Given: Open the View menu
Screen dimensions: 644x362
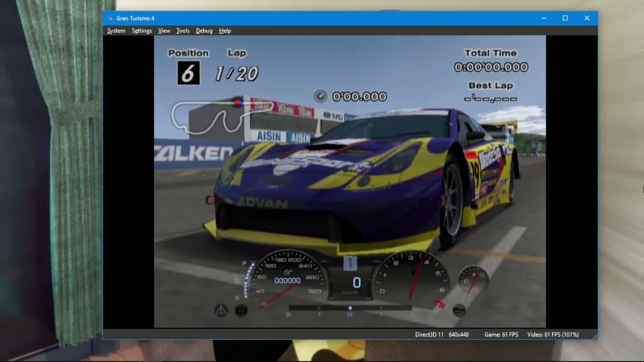Looking at the screenshot, I should pos(164,31).
